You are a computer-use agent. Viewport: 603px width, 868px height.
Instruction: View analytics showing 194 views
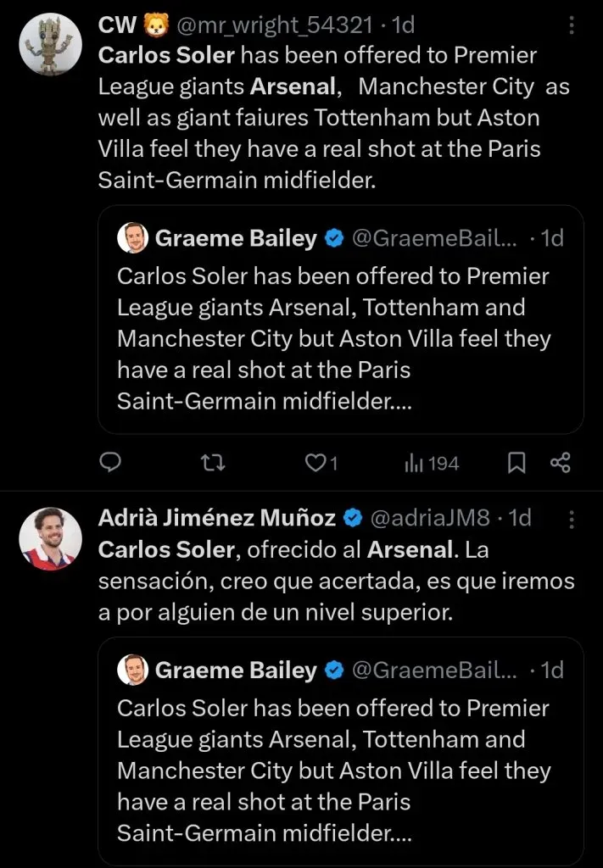428,462
